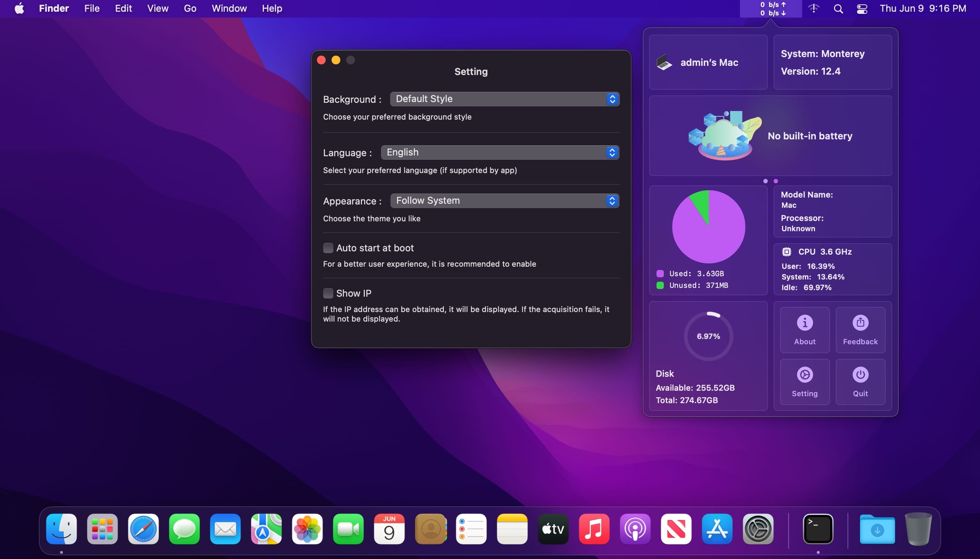
Task: Open Contacts from the Dock
Action: pos(431,529)
